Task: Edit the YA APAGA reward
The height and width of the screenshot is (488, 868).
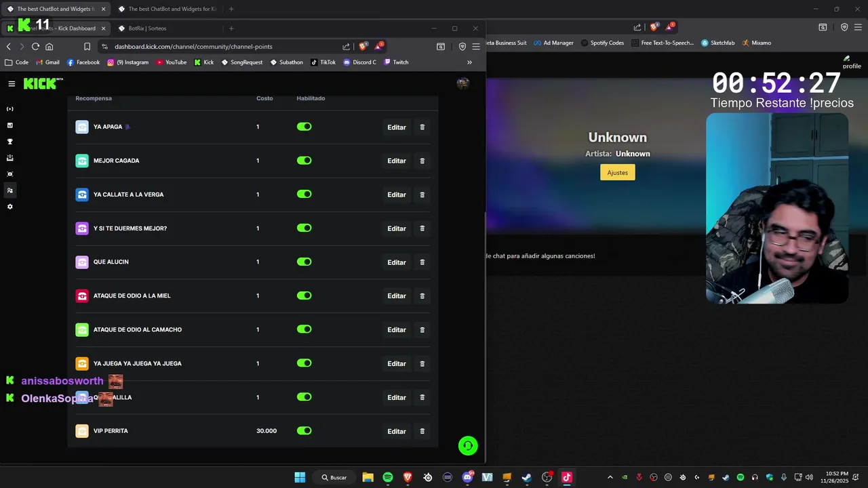Action: (397, 127)
